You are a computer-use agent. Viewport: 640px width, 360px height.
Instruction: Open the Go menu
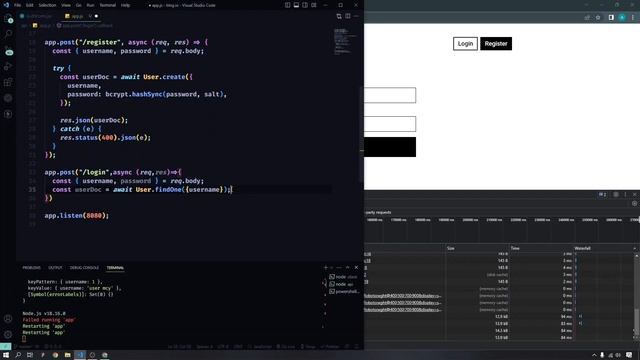[79, 5]
